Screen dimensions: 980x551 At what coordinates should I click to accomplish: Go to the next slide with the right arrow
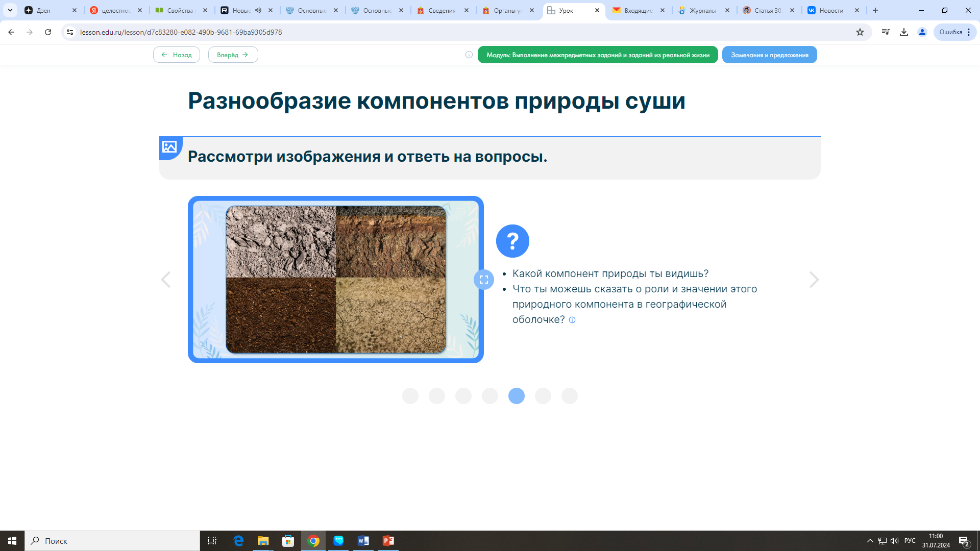pos(814,280)
